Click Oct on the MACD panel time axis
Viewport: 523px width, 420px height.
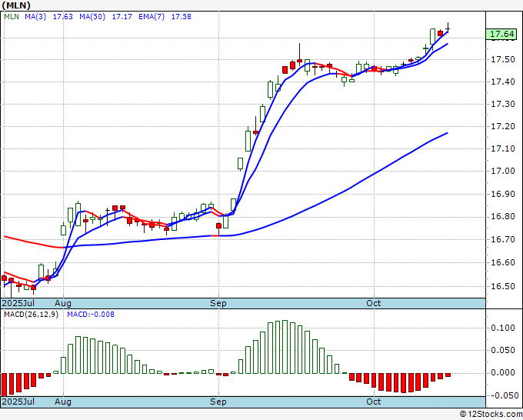[374, 402]
